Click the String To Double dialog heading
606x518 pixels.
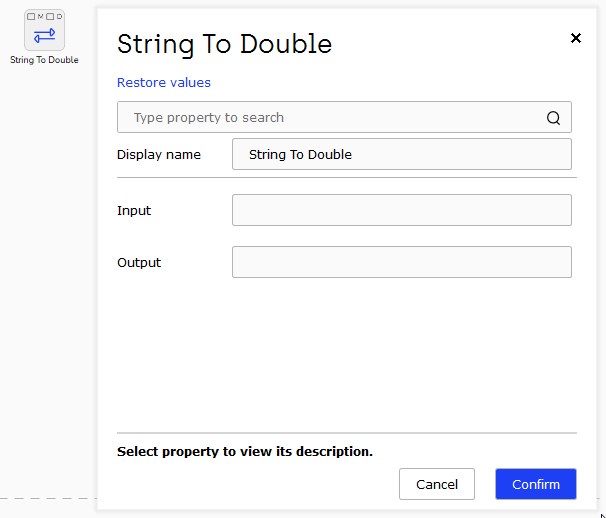[224, 44]
